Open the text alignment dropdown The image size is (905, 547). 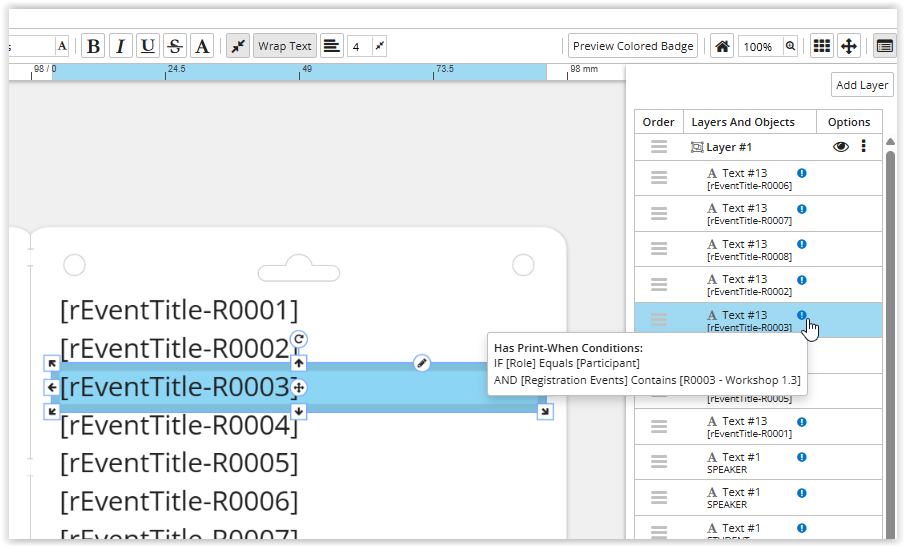click(331, 46)
